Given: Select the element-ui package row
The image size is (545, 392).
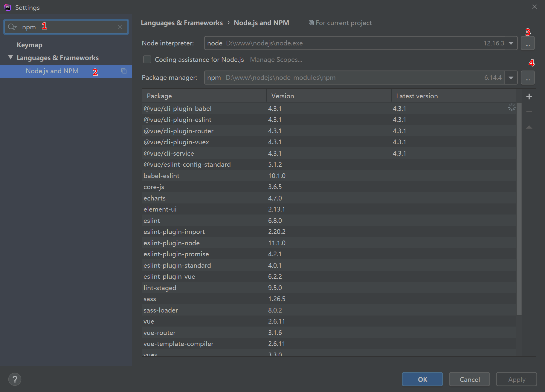Looking at the screenshot, I should 329,209.
